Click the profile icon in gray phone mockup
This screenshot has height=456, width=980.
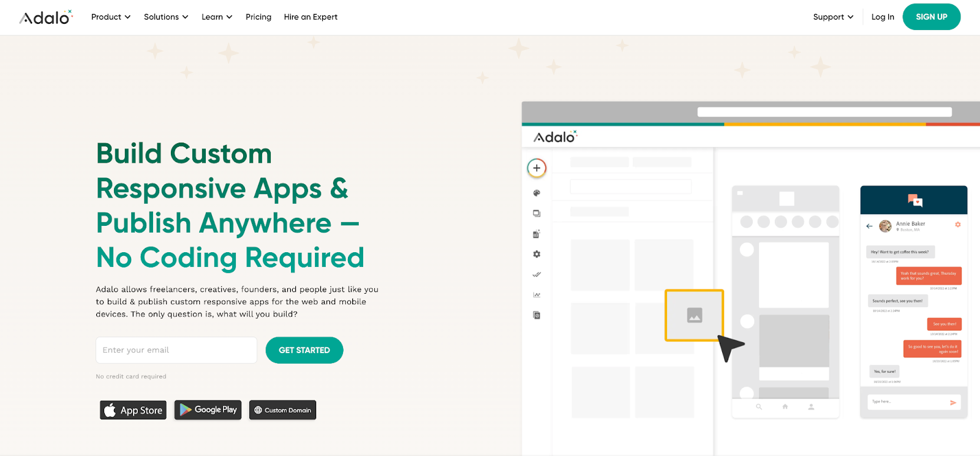click(811, 406)
